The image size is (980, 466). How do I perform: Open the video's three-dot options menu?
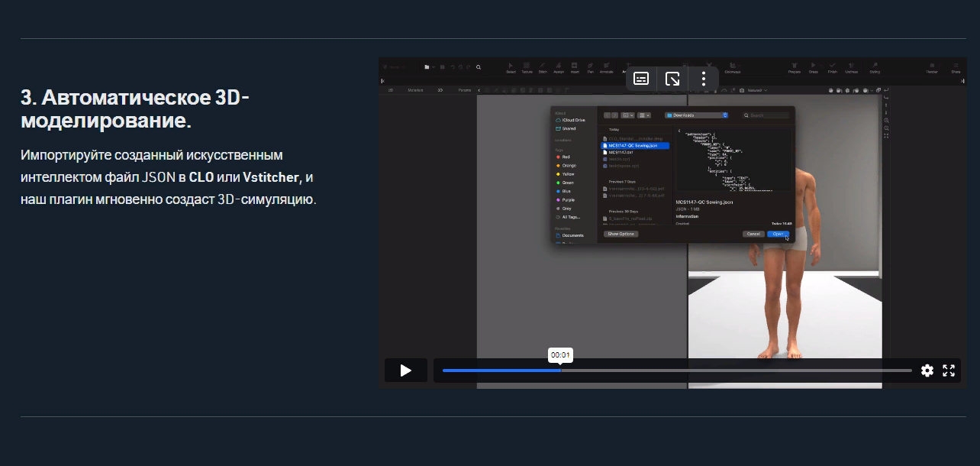704,79
